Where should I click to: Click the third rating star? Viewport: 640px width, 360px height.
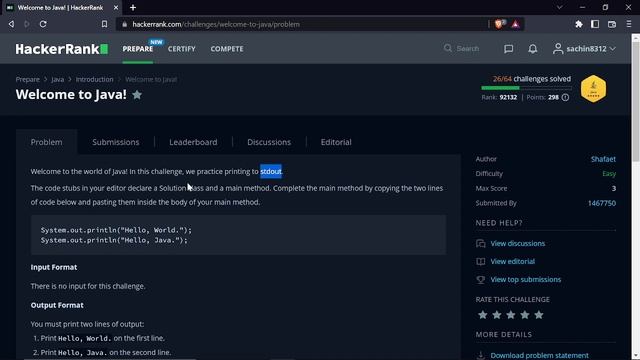click(511, 315)
